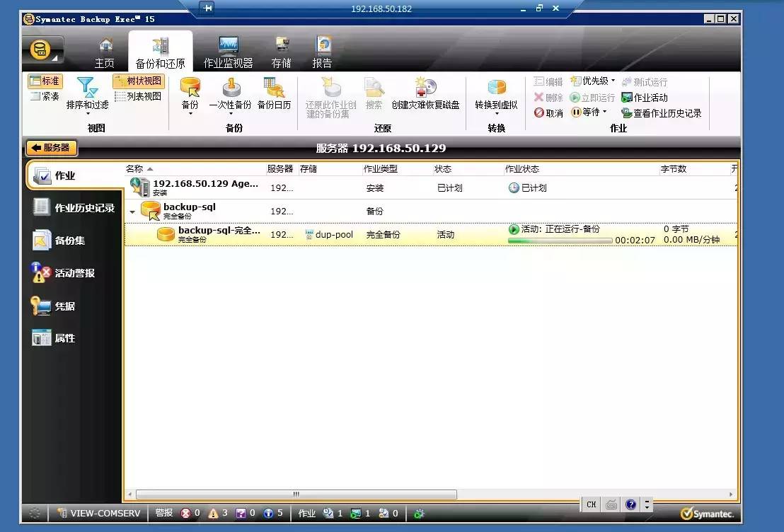Open 凭据 credentials in sidebar
The width and height of the screenshot is (784, 532).
53,306
